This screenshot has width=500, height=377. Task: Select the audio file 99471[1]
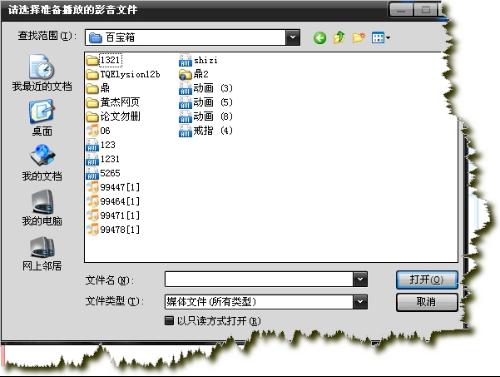[x=113, y=215]
